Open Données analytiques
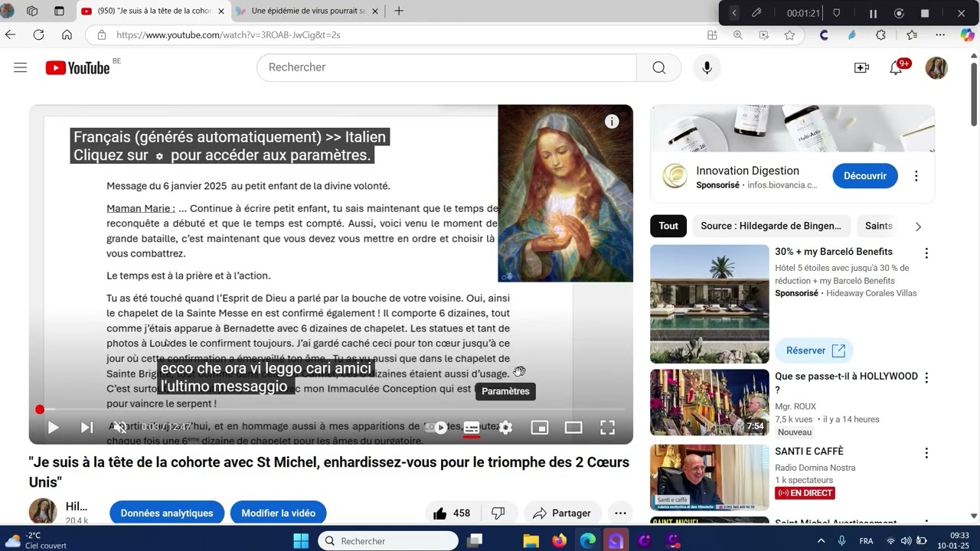The image size is (980, 551). click(x=167, y=513)
